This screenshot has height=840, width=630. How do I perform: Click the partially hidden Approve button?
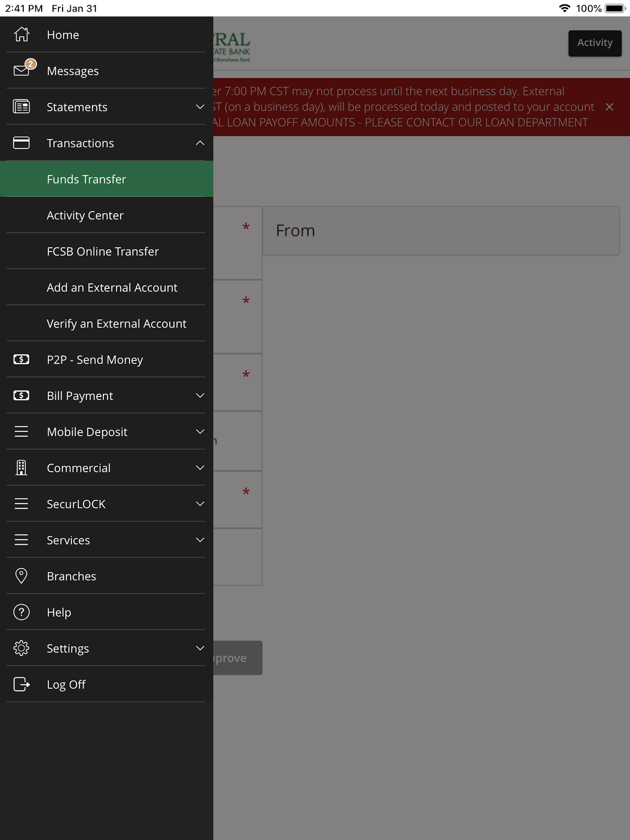coord(237,658)
